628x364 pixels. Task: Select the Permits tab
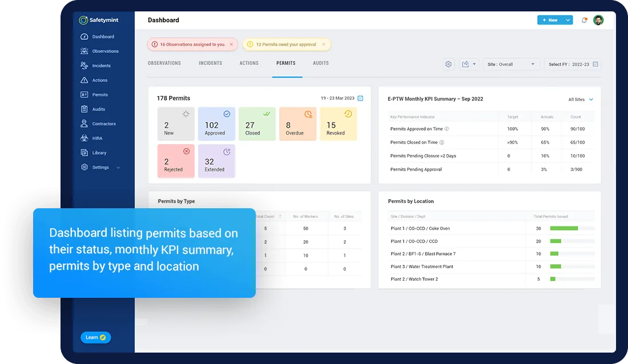(286, 63)
